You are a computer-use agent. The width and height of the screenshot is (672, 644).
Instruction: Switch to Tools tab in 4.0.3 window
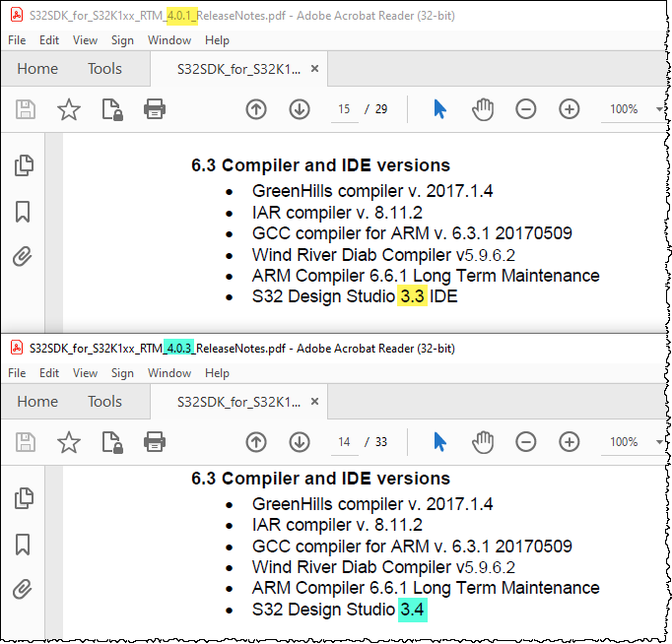104,401
